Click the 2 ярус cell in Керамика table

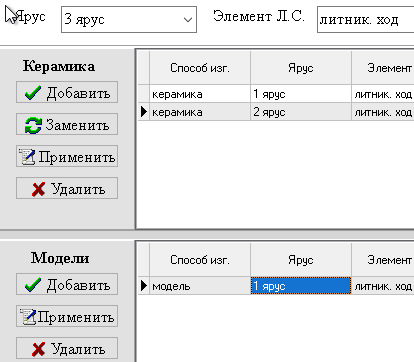point(301,112)
